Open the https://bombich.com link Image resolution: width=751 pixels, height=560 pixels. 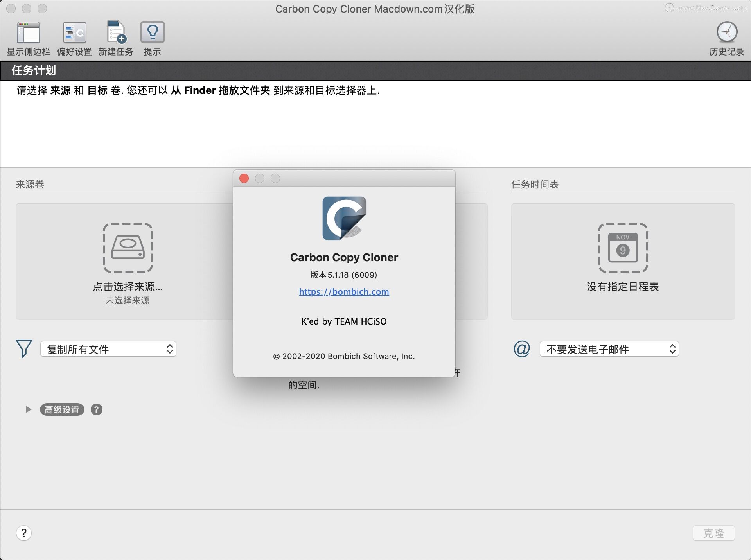pyautogui.click(x=344, y=292)
